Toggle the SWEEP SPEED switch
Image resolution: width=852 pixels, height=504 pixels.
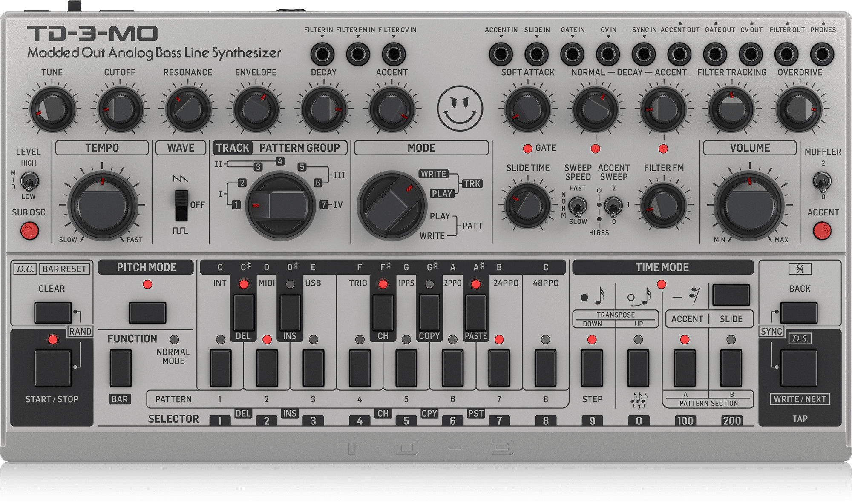(577, 206)
